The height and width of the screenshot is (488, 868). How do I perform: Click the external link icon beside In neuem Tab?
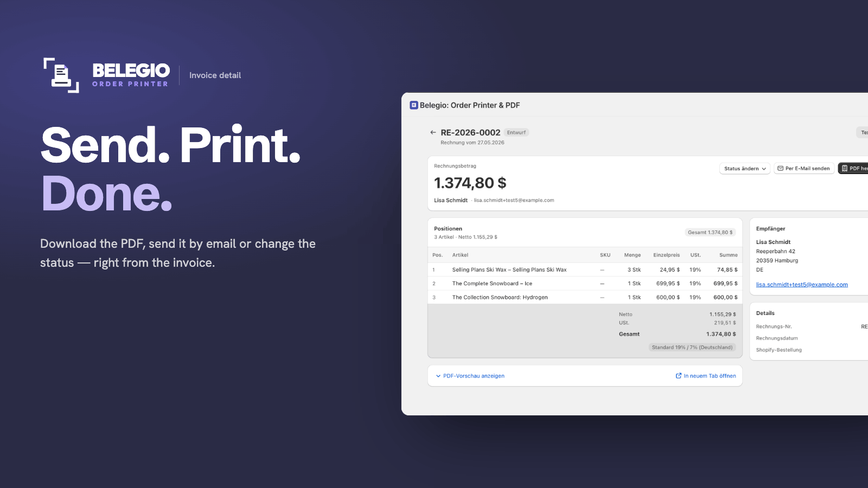[679, 376]
